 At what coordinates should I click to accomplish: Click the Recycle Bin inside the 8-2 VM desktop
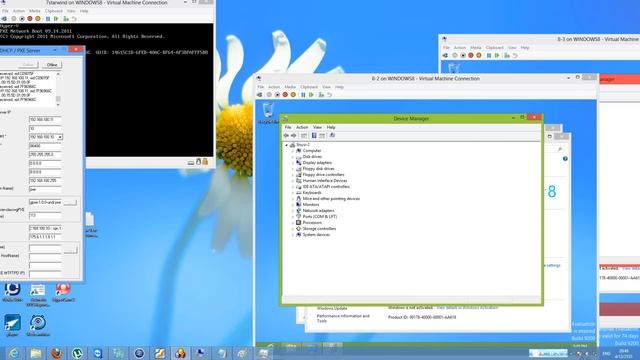pos(268,113)
